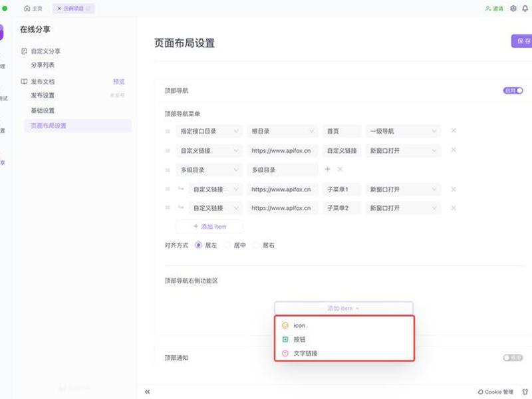
Task: Toggle the 顶部通知 switch
Action: point(513,358)
